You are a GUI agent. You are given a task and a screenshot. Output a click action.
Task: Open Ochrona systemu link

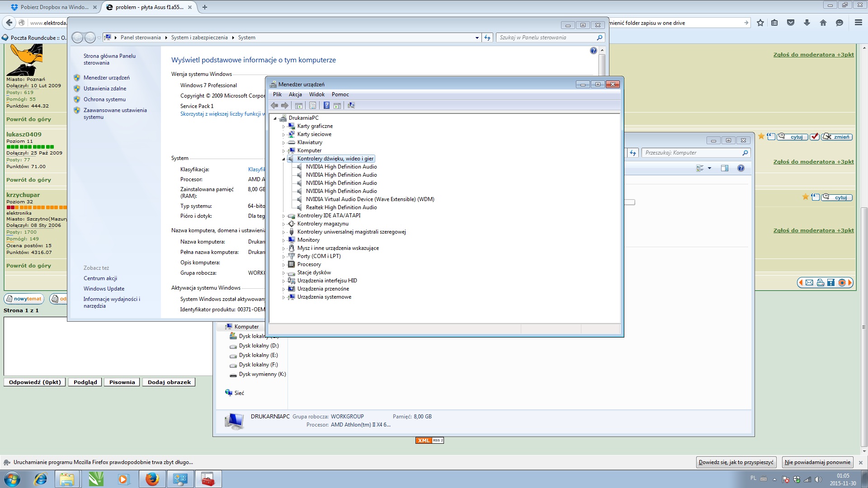pyautogui.click(x=104, y=99)
